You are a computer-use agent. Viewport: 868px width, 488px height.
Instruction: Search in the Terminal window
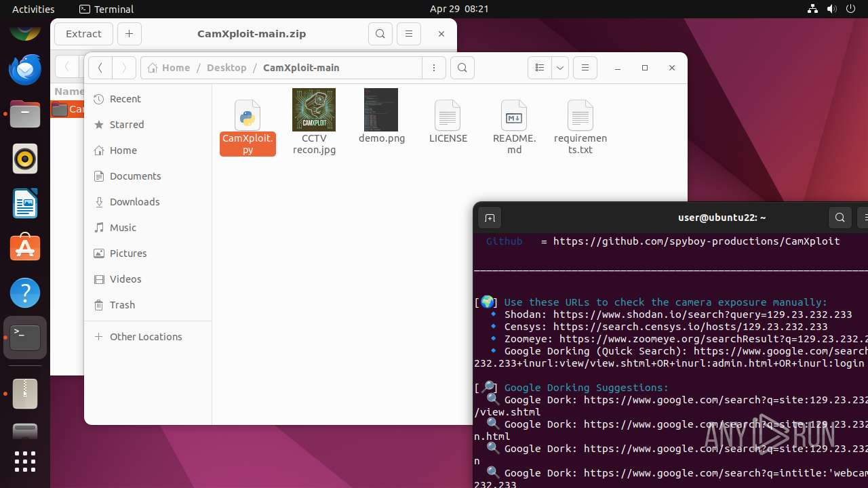[840, 218]
